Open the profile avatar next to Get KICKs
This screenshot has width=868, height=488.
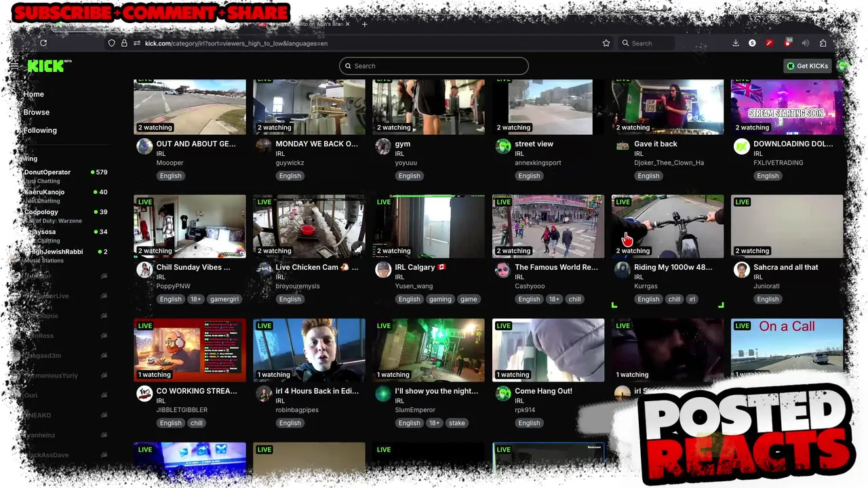[843, 66]
